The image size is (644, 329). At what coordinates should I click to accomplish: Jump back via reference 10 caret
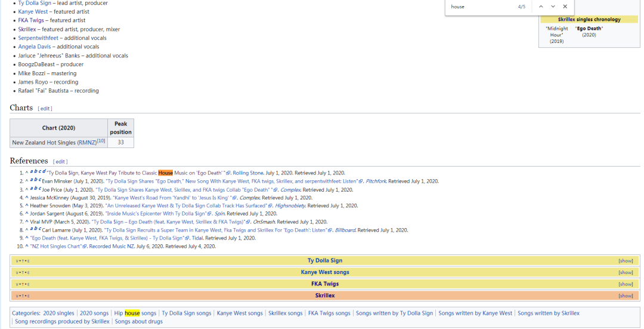click(x=27, y=247)
